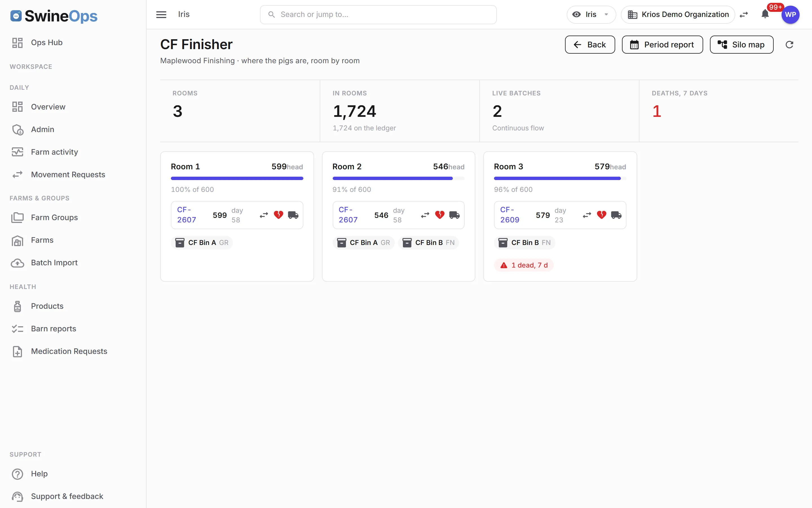This screenshot has height=508, width=812.
Task: Open Products under Health
Action: 73,306
